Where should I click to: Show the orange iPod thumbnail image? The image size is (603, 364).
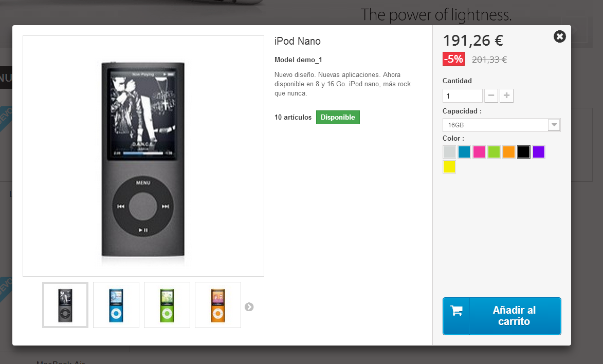pyautogui.click(x=218, y=305)
